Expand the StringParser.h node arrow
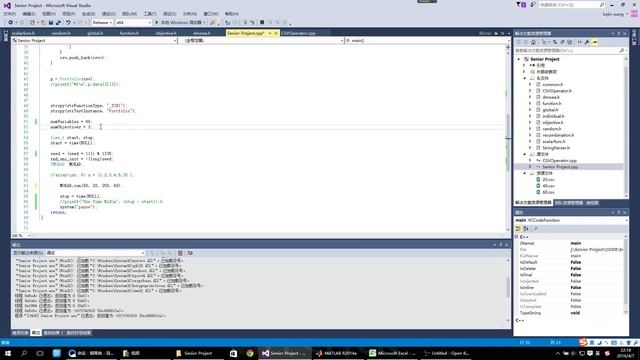Screen dimensions: 640x360 click(531, 148)
